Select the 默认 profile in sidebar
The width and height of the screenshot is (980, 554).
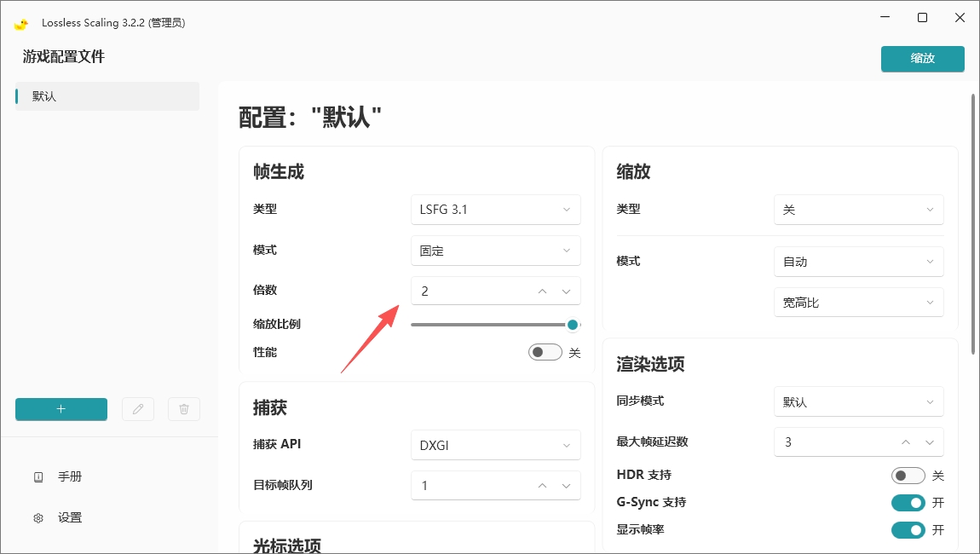coord(107,96)
